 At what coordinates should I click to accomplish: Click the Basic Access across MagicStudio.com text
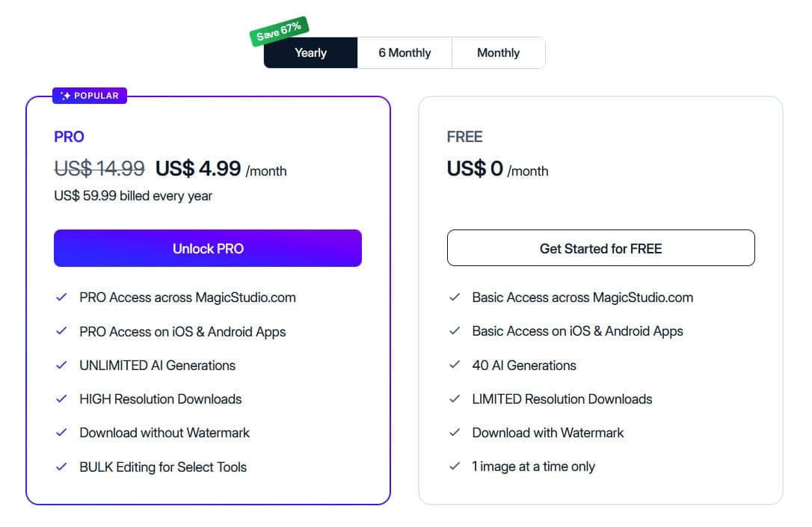[x=582, y=298]
